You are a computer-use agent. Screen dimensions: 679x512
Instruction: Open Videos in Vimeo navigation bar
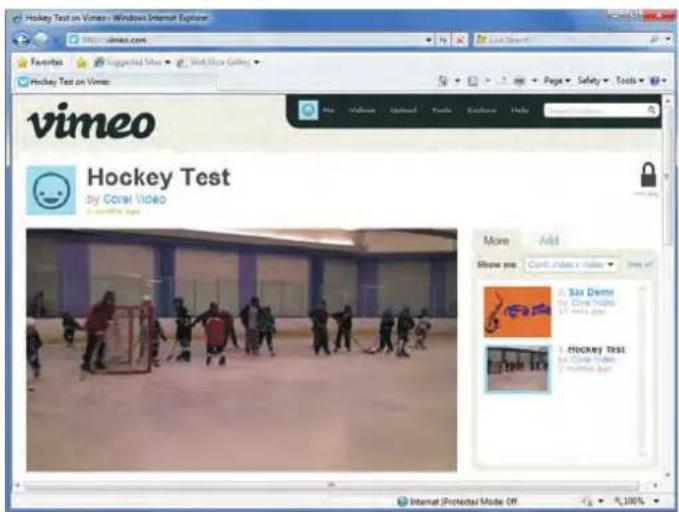(x=362, y=110)
